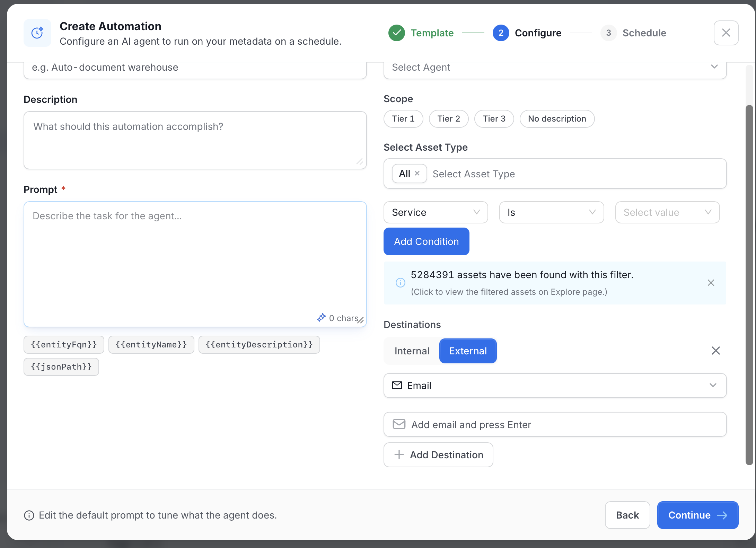Click the chevron arrow of the Is dropdown

coord(592,212)
